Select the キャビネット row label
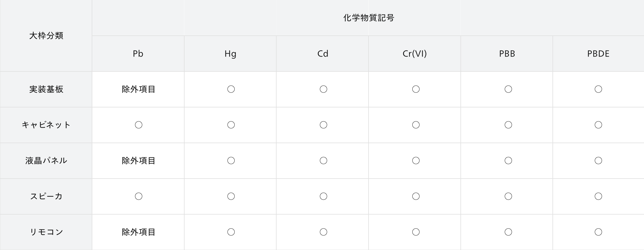Screen dimensions: 644x250 (x=46, y=125)
